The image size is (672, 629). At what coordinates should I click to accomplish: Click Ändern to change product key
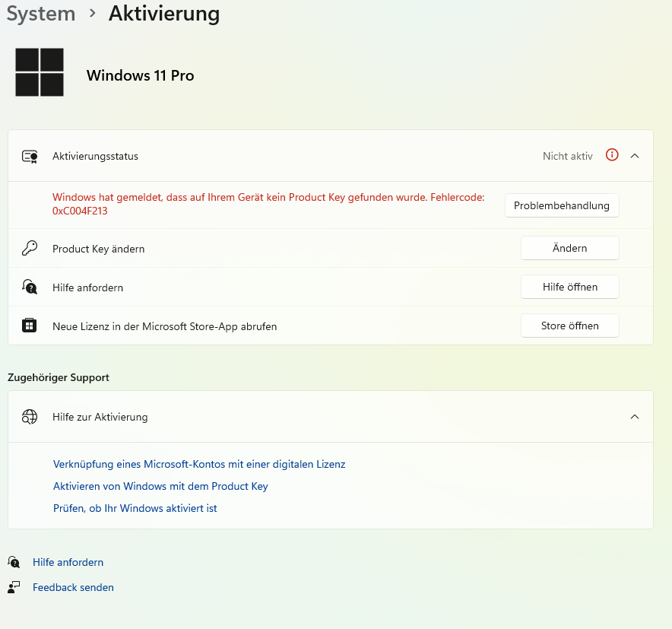[569, 248]
